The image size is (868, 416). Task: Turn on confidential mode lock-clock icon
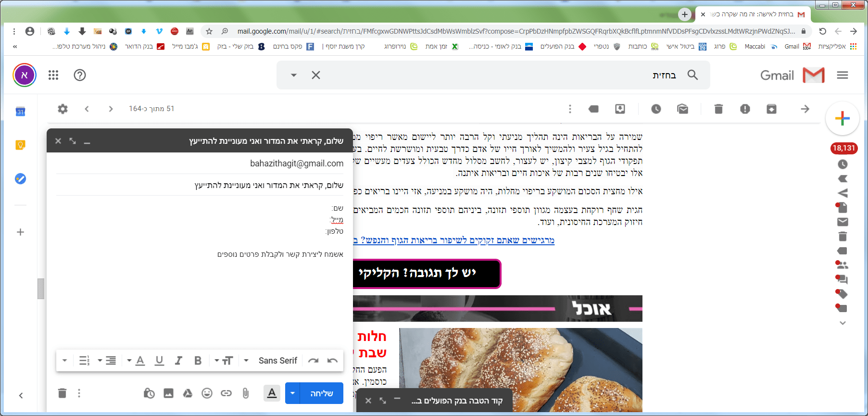point(149,393)
